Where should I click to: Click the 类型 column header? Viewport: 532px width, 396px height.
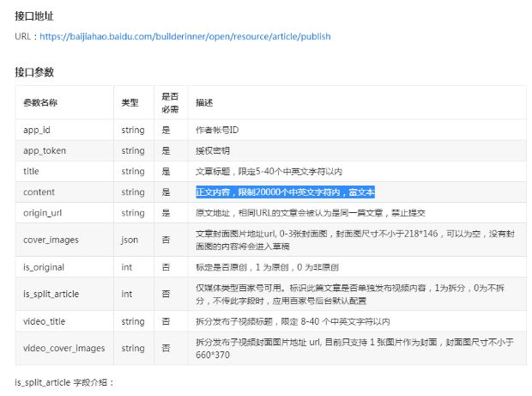(x=130, y=102)
